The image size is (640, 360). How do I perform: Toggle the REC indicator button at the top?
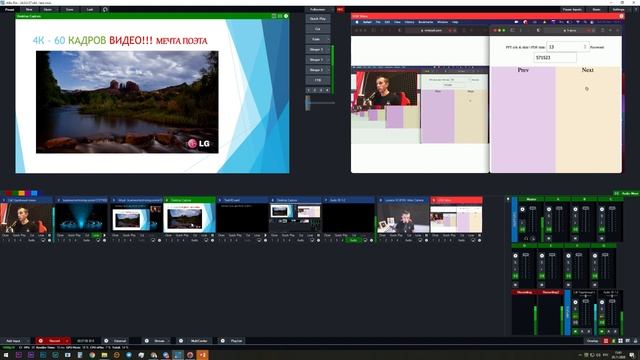click(340, 9)
